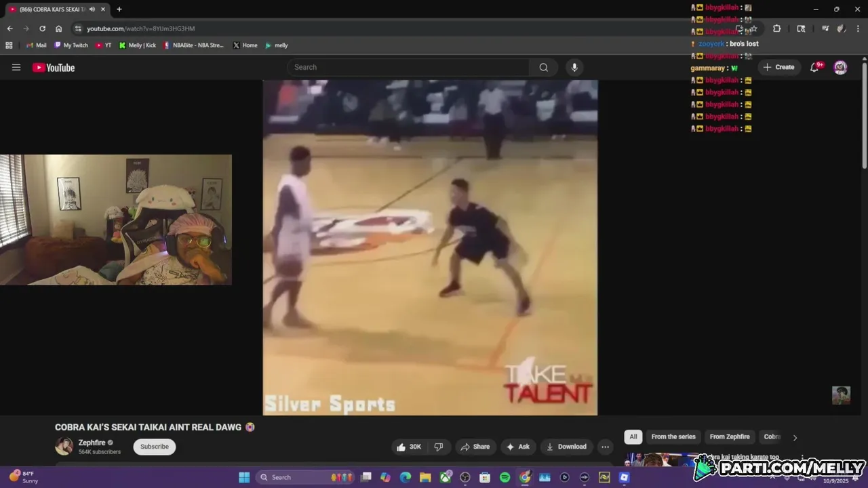The image size is (868, 488).
Task: Open the Melly | Kick bookmark
Action: click(x=138, y=45)
